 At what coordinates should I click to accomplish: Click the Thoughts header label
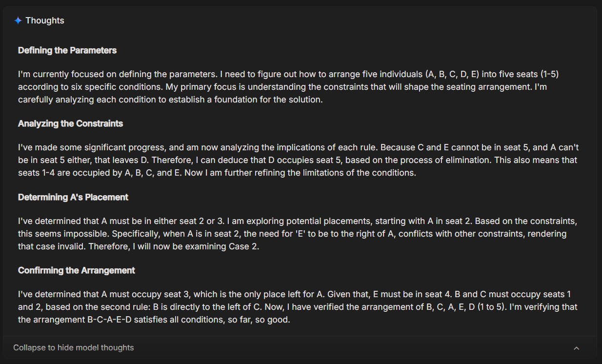pos(45,20)
